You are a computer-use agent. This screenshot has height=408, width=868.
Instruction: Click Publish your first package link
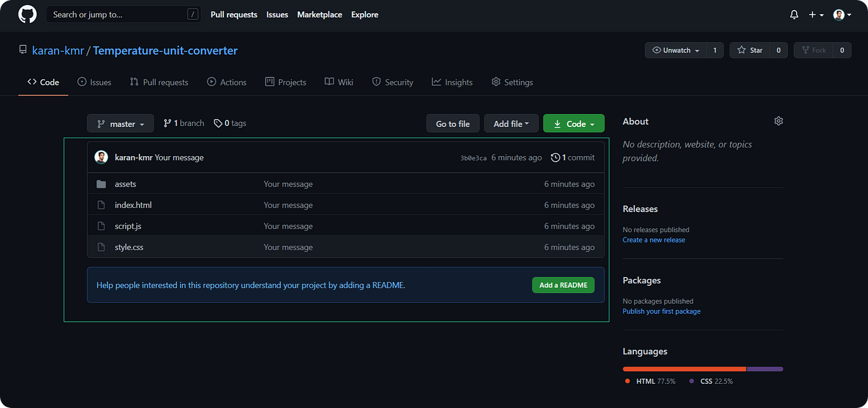click(662, 311)
